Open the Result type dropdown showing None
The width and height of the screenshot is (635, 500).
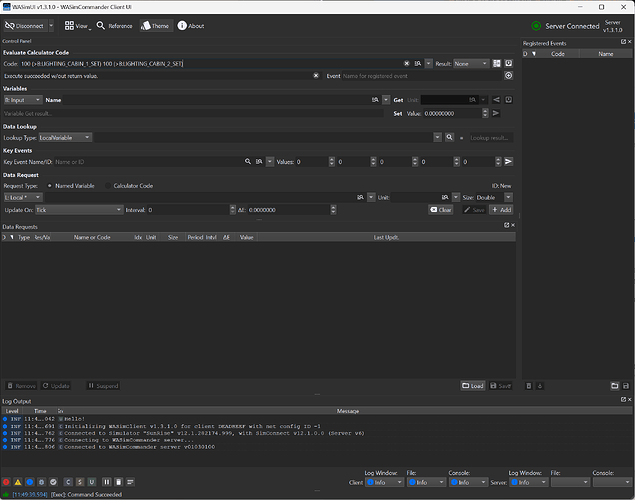click(x=471, y=64)
